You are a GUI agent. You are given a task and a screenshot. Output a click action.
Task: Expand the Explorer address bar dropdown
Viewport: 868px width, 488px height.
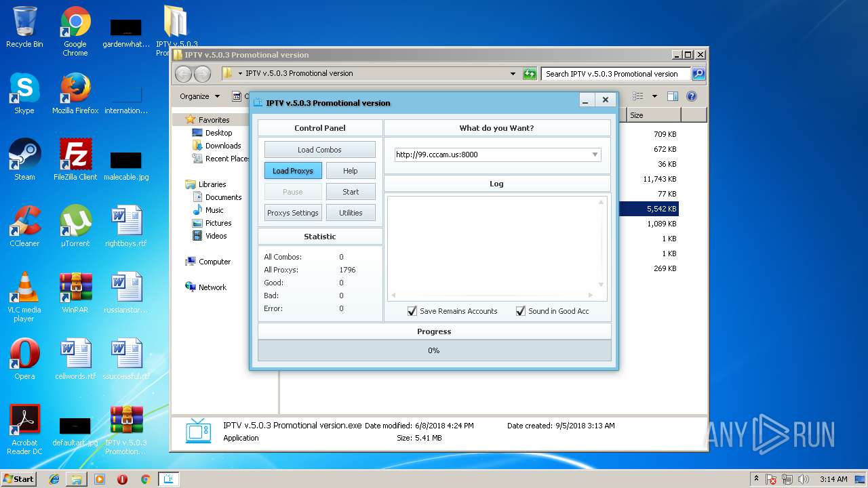click(513, 74)
